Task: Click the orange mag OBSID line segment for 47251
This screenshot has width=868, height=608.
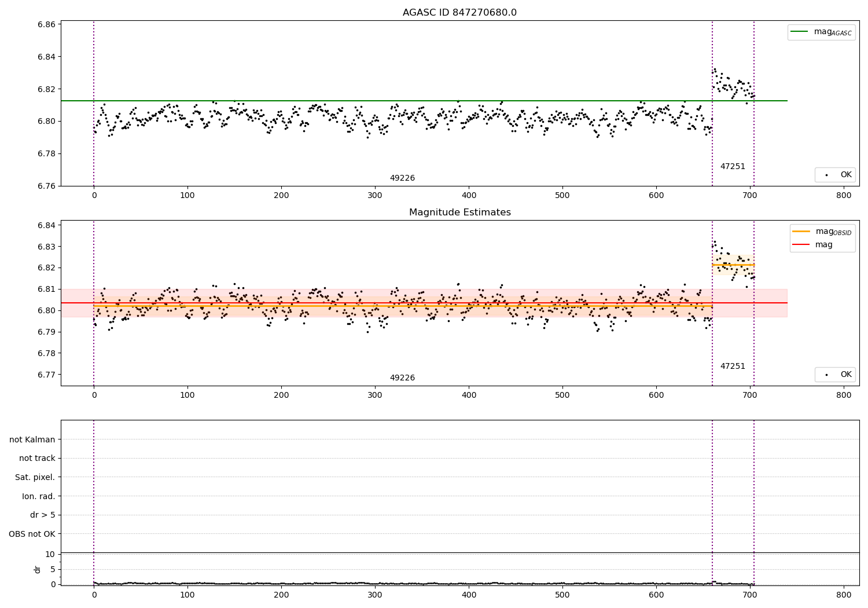Action: tap(733, 265)
